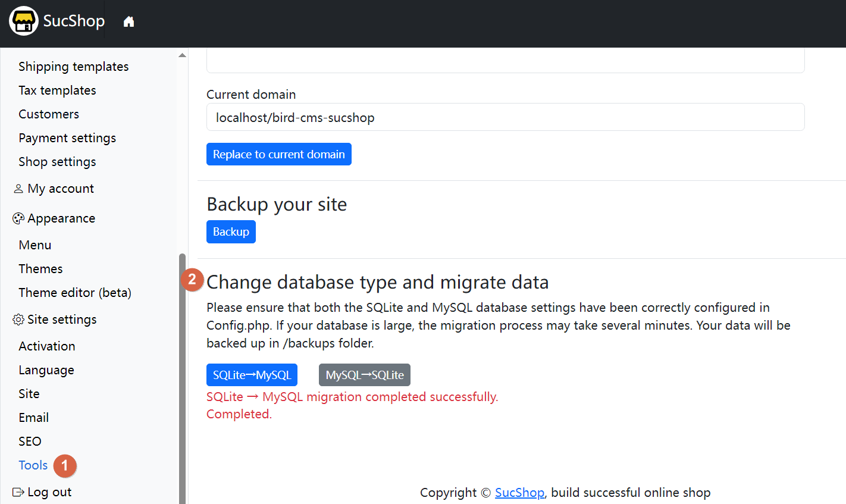Click the Site settings gear icon

(x=18, y=320)
